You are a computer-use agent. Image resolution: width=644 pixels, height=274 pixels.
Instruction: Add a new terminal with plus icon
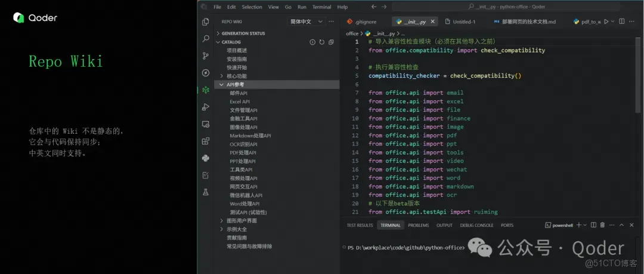coord(578,225)
